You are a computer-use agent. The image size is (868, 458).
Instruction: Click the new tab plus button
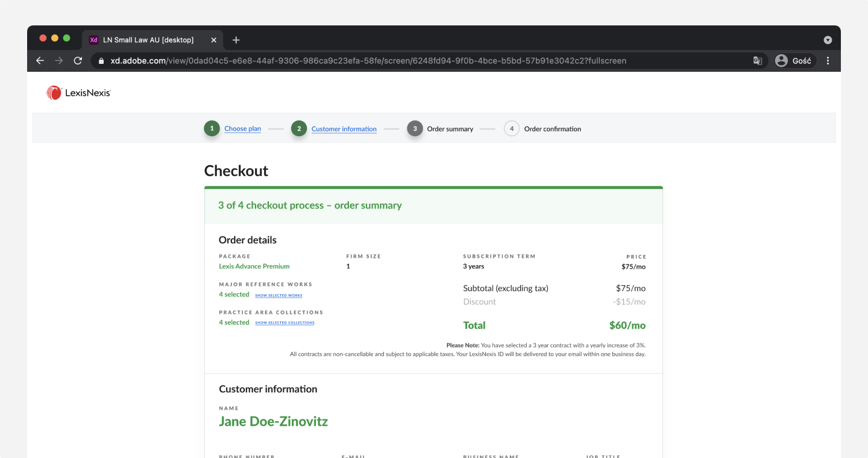click(236, 40)
